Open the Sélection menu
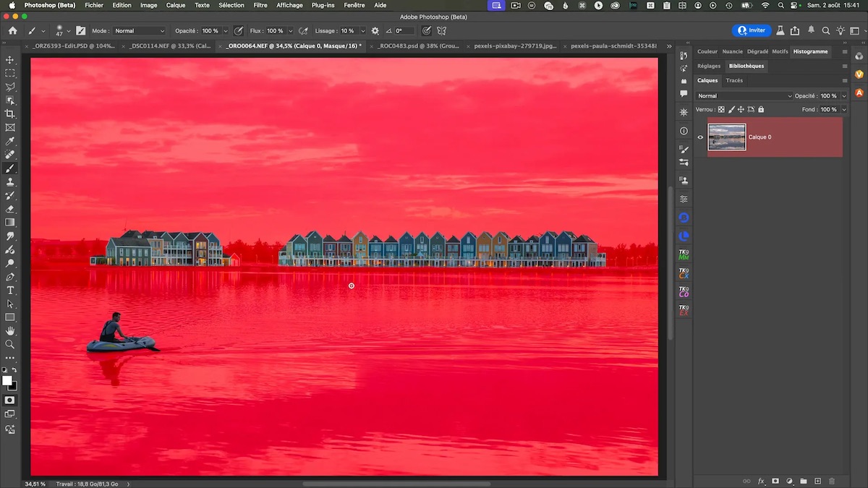The width and height of the screenshot is (868, 488). coord(231,5)
